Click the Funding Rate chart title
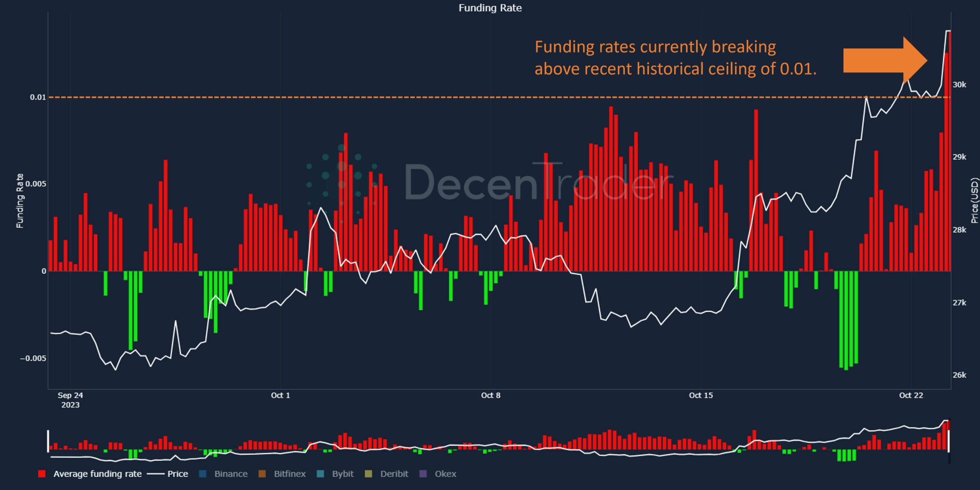The image size is (980, 490). tap(490, 8)
